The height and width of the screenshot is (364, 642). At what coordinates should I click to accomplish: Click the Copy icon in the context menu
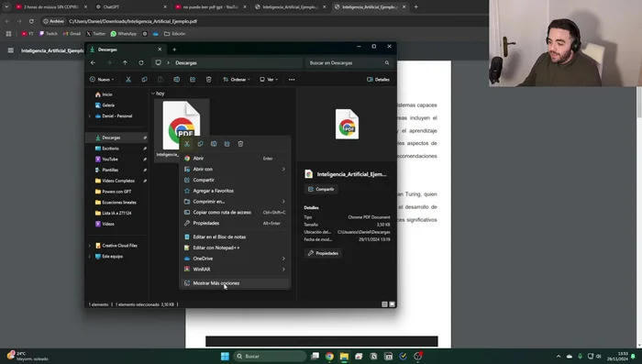click(x=200, y=144)
